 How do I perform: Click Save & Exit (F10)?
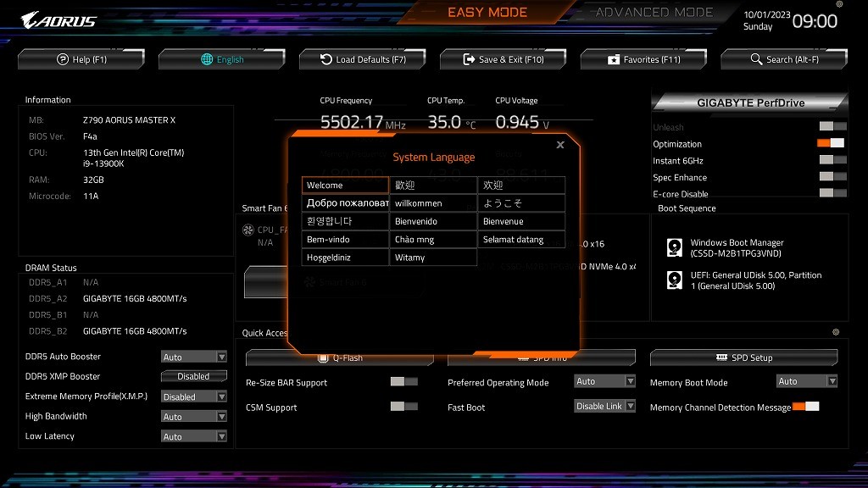(504, 59)
